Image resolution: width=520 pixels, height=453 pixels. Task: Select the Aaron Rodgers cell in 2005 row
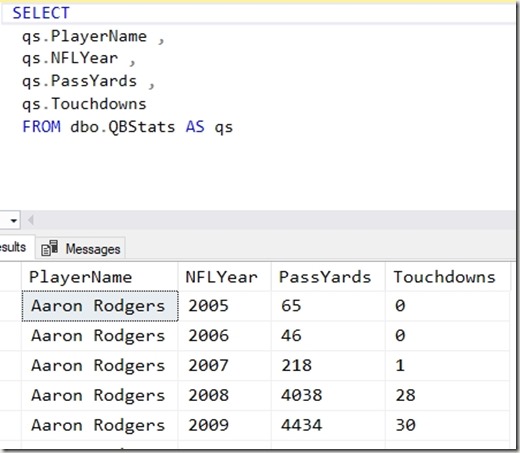click(100, 306)
